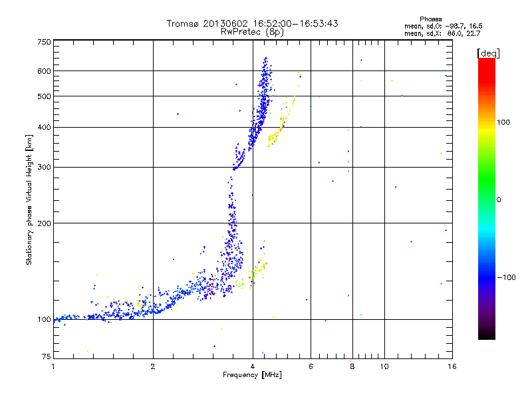This screenshot has width=532, height=399.
Task: Click the 750 tick on the height axis
Action: (x=44, y=42)
